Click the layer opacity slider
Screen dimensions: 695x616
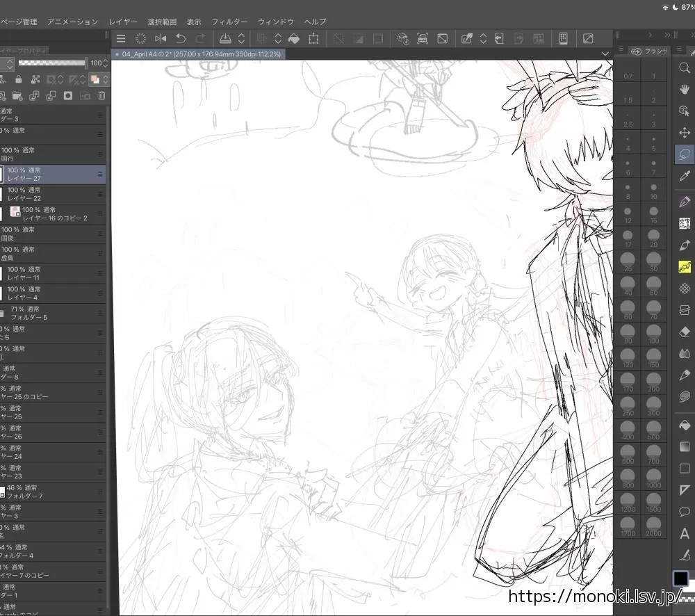[x=52, y=63]
